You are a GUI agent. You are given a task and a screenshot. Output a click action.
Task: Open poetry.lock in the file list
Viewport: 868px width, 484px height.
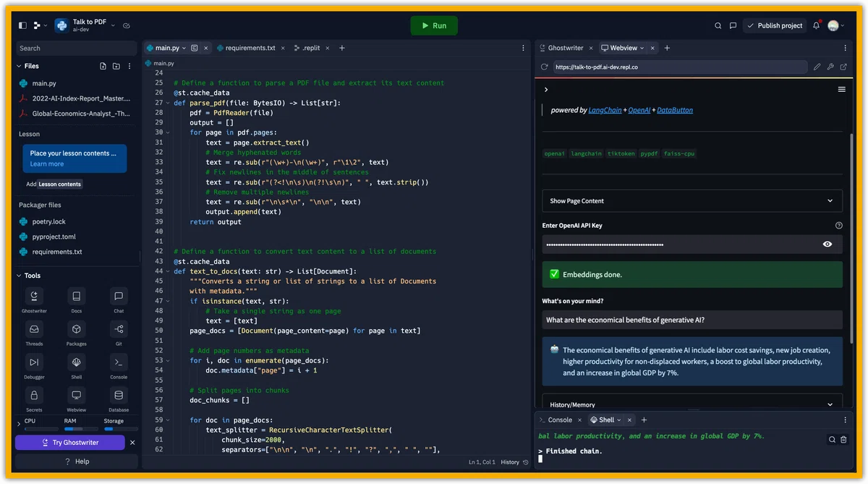49,221
